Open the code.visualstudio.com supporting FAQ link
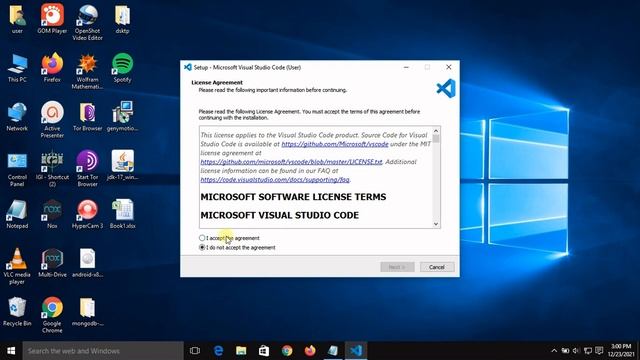Image resolution: width=640 pixels, height=360 pixels. point(275,180)
